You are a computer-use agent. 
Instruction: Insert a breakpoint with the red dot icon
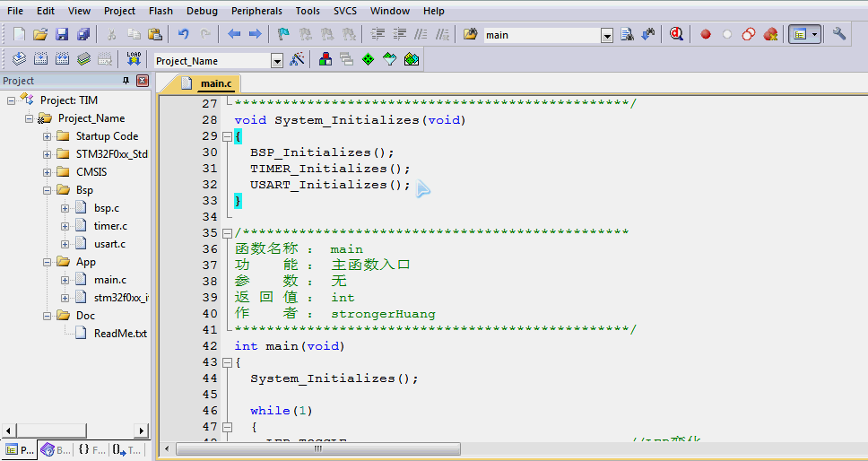coord(705,34)
